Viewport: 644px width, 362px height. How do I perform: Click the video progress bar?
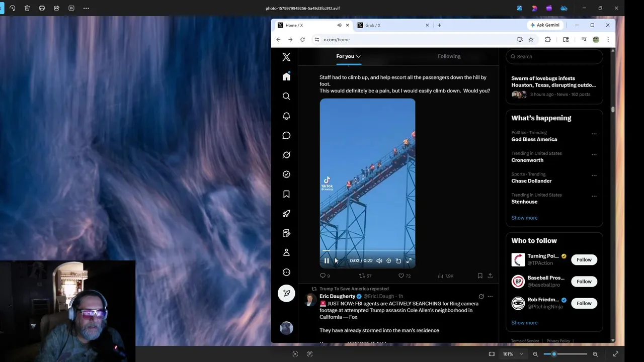367,250
